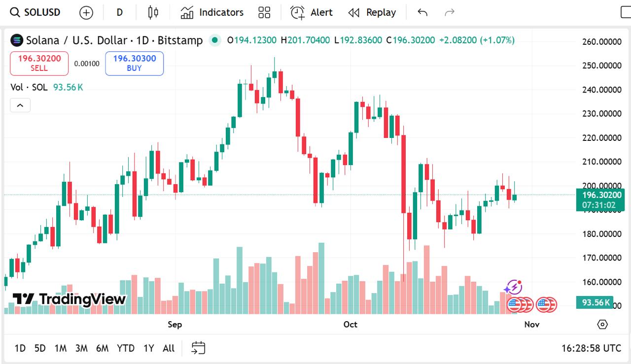Undo the last chart action
The height and width of the screenshot is (364, 631).
tap(422, 12)
